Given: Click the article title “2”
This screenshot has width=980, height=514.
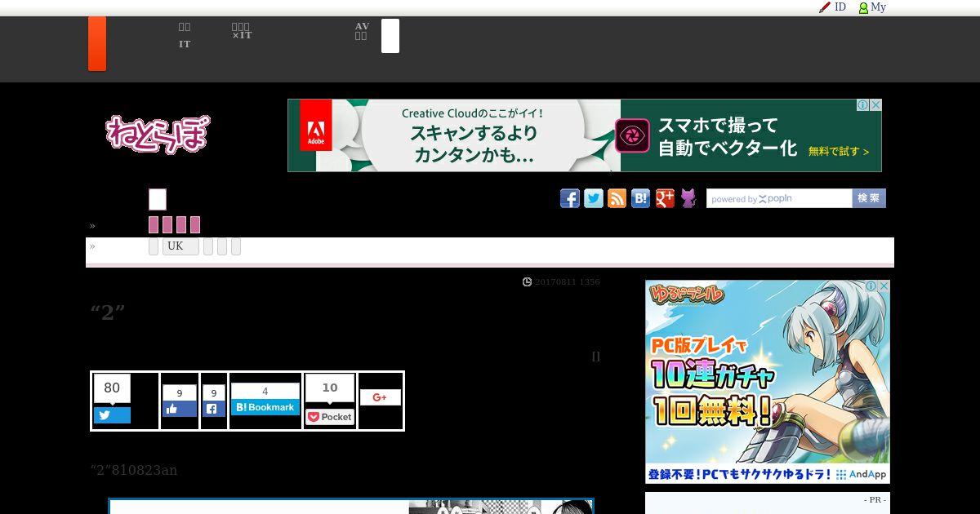Looking at the screenshot, I should tap(108, 312).
